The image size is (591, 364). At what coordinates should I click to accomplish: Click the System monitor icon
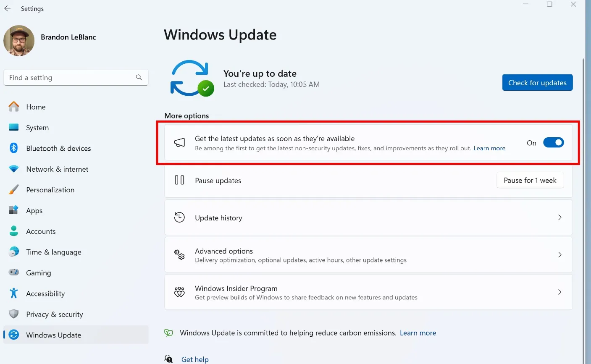pyautogui.click(x=14, y=127)
